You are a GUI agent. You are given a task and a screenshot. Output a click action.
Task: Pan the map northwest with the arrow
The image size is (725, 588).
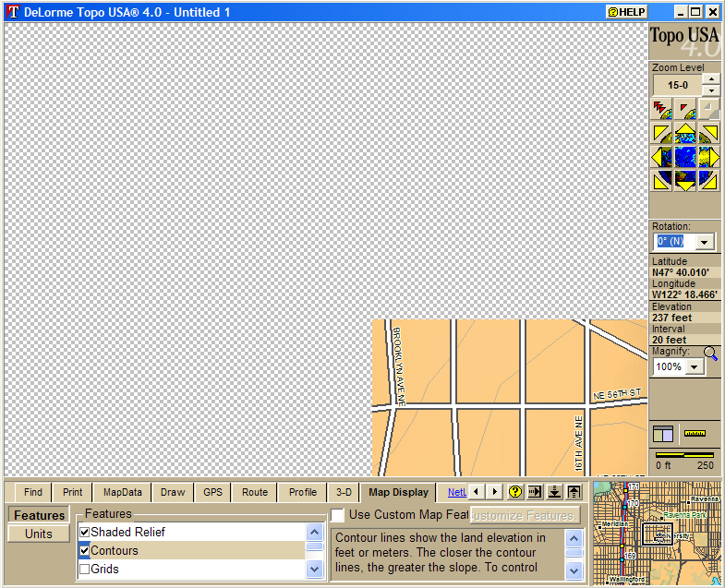pyautogui.click(x=661, y=133)
